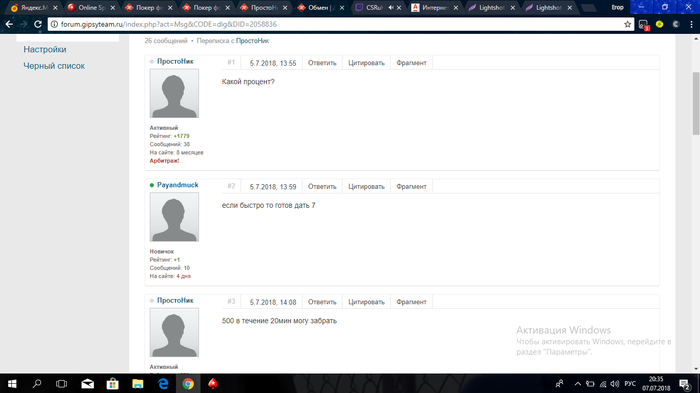The height and width of the screenshot is (393, 700).
Task: Click Цитировать on message #1
Action: (x=366, y=63)
